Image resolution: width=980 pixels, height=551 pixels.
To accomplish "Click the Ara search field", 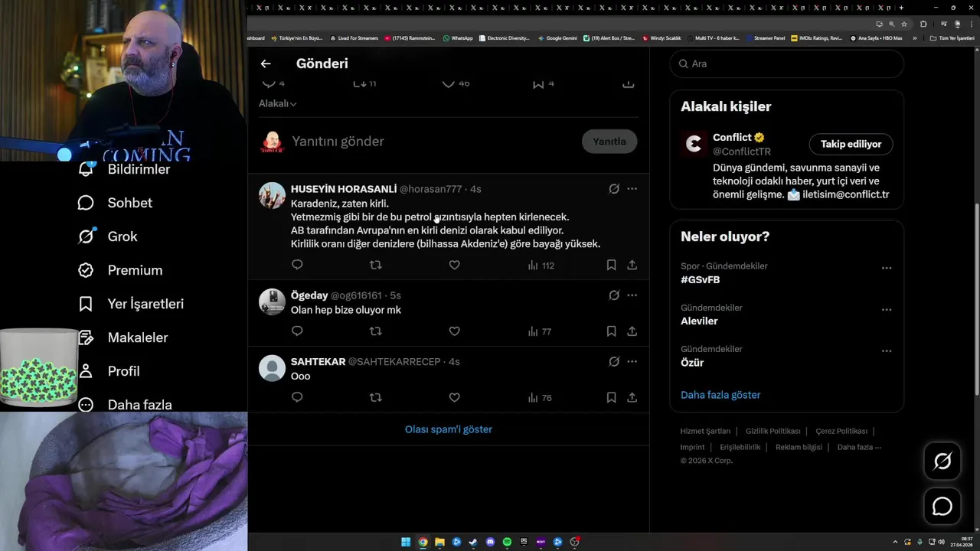I will [786, 64].
